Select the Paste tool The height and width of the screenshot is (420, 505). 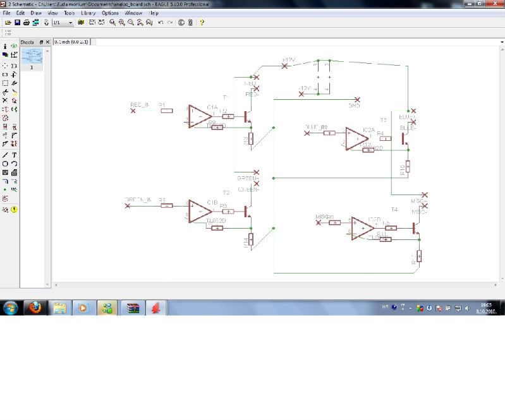(14, 92)
